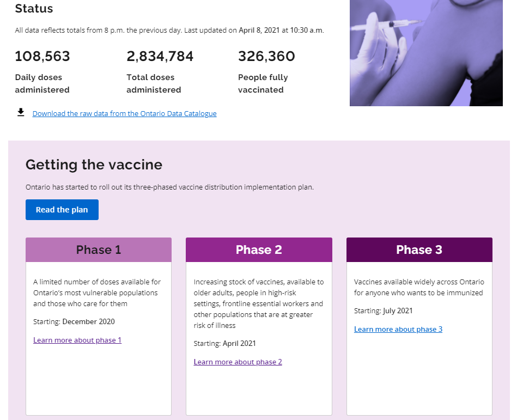Click the download arrow icon

pyautogui.click(x=21, y=113)
